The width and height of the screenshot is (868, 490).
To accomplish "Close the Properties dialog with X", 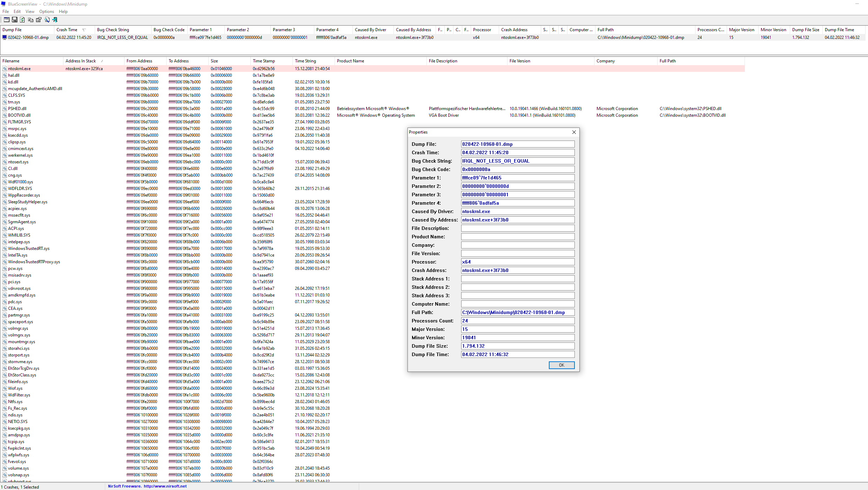I will click(x=574, y=132).
